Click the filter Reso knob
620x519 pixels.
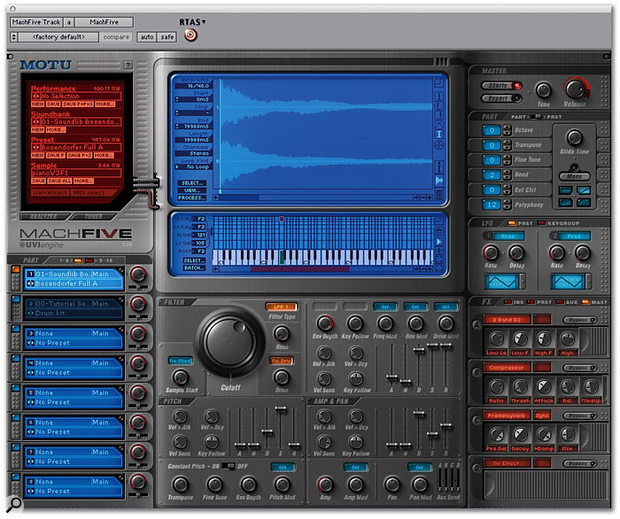(x=282, y=334)
